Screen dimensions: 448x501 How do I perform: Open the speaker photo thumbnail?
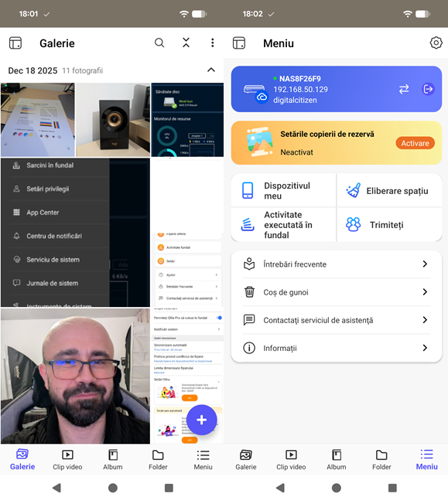click(113, 120)
